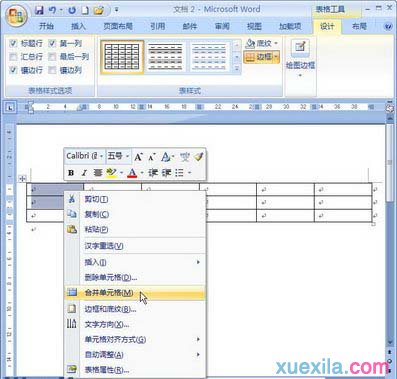397x379 pixels.
Task: Grow font size in mini toolbar
Action: coord(138,156)
